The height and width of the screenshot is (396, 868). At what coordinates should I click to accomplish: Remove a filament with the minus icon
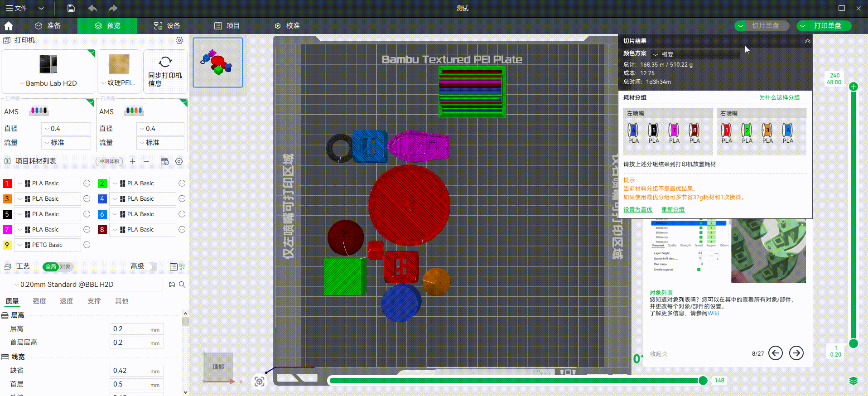[x=146, y=161]
